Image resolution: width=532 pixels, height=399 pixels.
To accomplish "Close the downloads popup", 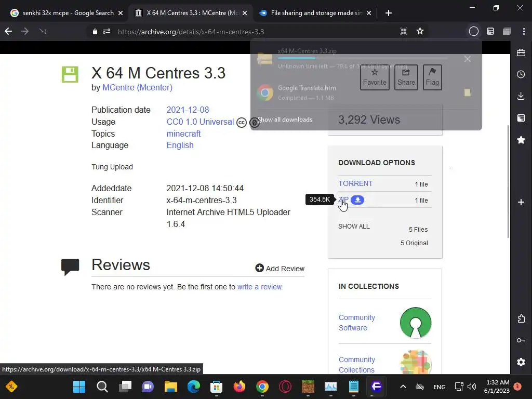I will click(468, 59).
